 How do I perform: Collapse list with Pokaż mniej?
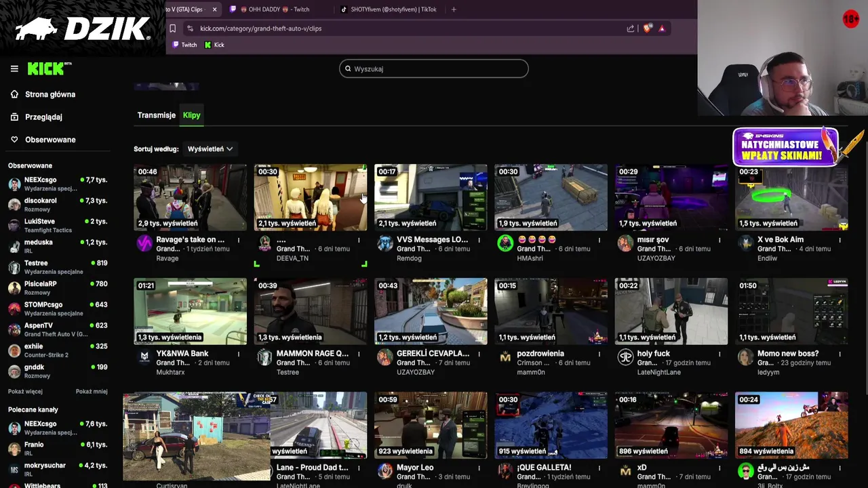coord(92,392)
